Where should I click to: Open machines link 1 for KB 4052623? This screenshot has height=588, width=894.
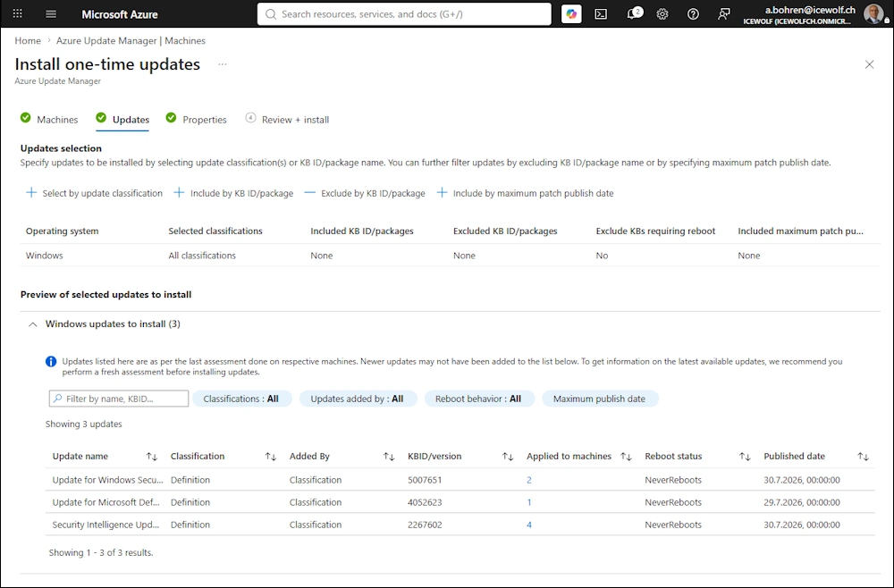(529, 502)
